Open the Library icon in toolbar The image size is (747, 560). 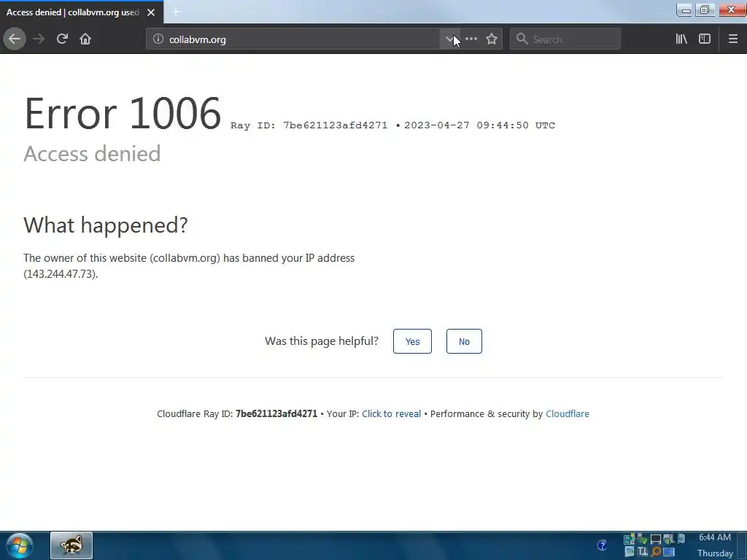681,39
